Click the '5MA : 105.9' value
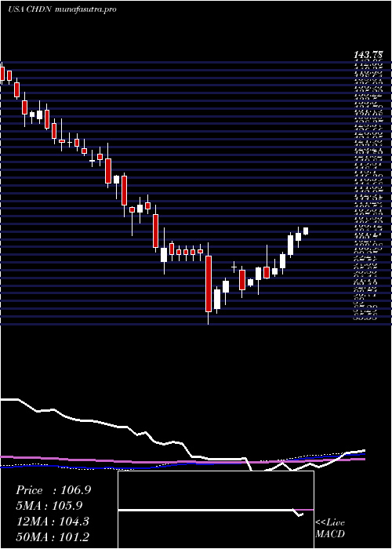The image size is (392, 549). pyautogui.click(x=49, y=506)
